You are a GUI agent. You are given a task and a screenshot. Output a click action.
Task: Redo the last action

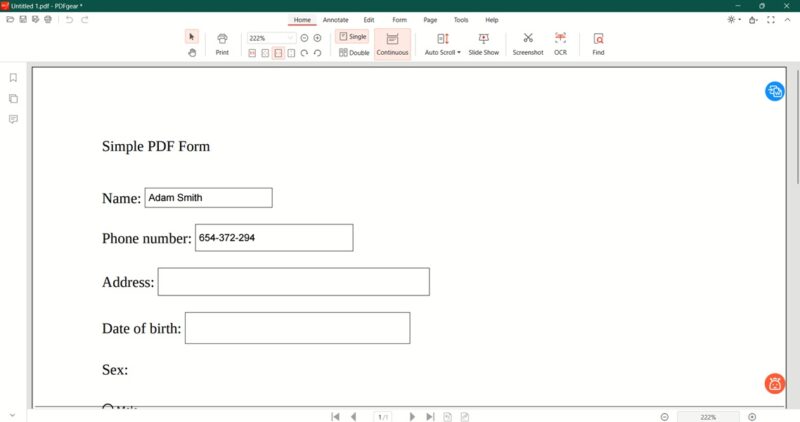pos(85,19)
